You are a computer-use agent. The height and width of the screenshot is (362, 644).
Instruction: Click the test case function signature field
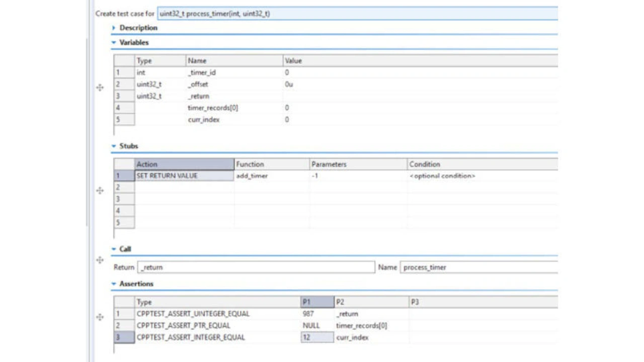point(357,14)
